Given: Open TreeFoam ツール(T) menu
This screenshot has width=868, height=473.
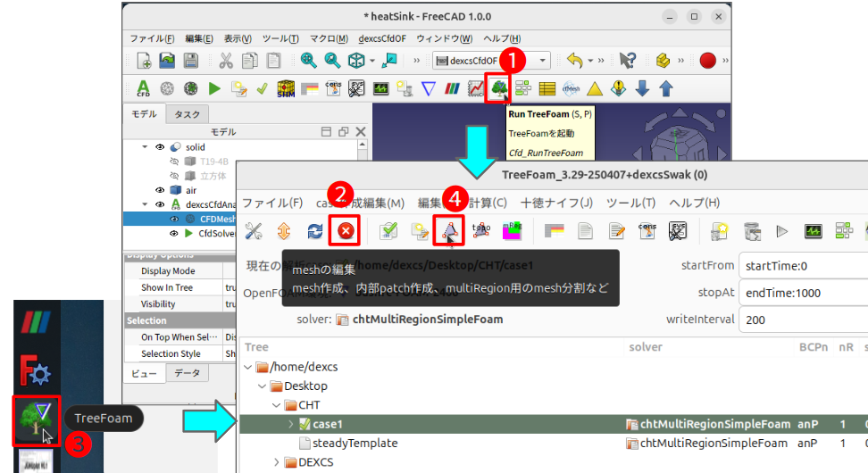Looking at the screenshot, I should pos(630,203).
